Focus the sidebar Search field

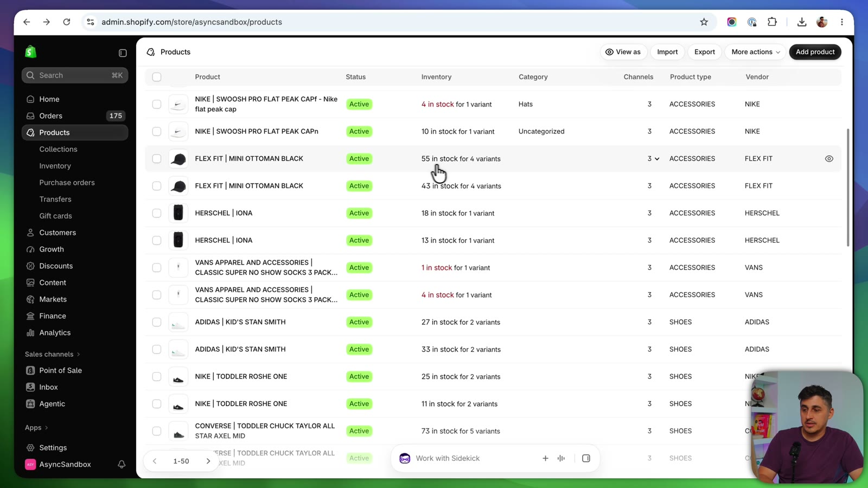[75, 75]
